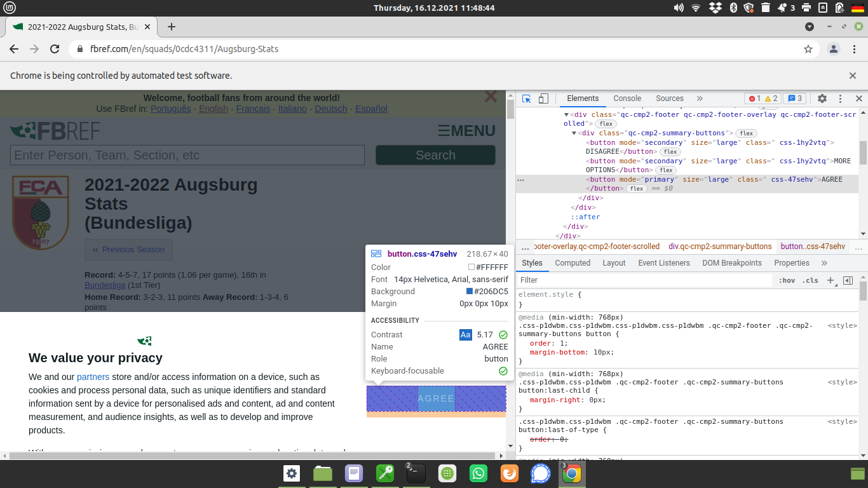Image resolution: width=868 pixels, height=488 pixels.
Task: Show more Styles sidebar tabs
Action: (824, 263)
